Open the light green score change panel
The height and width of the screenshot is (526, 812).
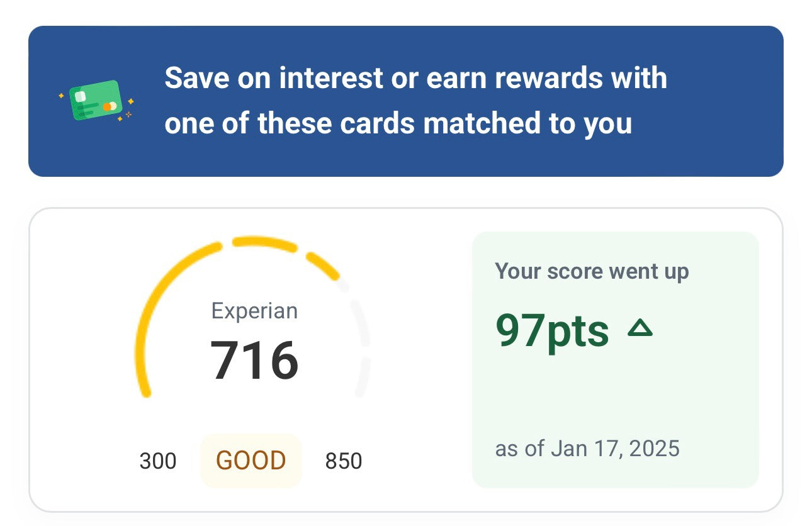click(x=615, y=390)
